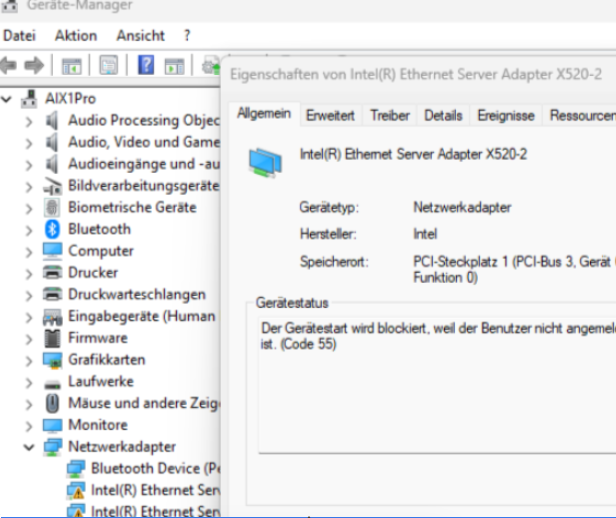Click the Bluetooth category icon
The image size is (616, 518).
(x=52, y=229)
